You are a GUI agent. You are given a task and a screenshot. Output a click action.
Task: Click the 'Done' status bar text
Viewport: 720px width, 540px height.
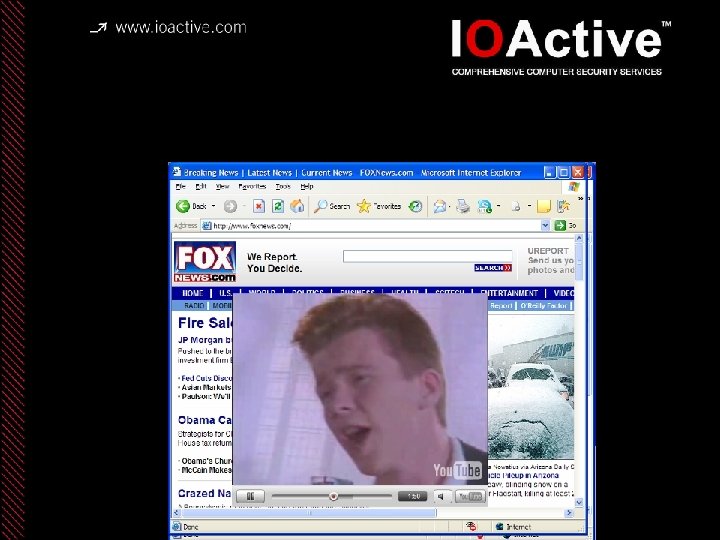click(x=190, y=527)
